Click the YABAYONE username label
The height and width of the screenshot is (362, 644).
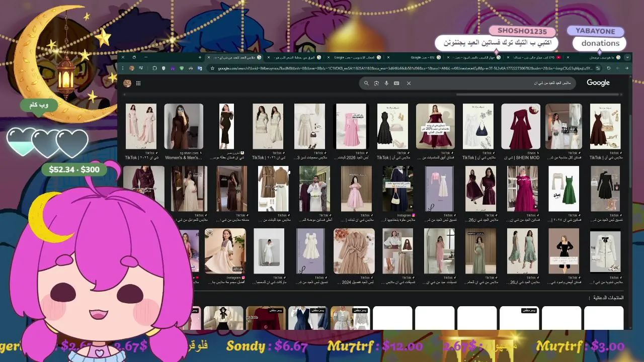pyautogui.click(x=595, y=31)
